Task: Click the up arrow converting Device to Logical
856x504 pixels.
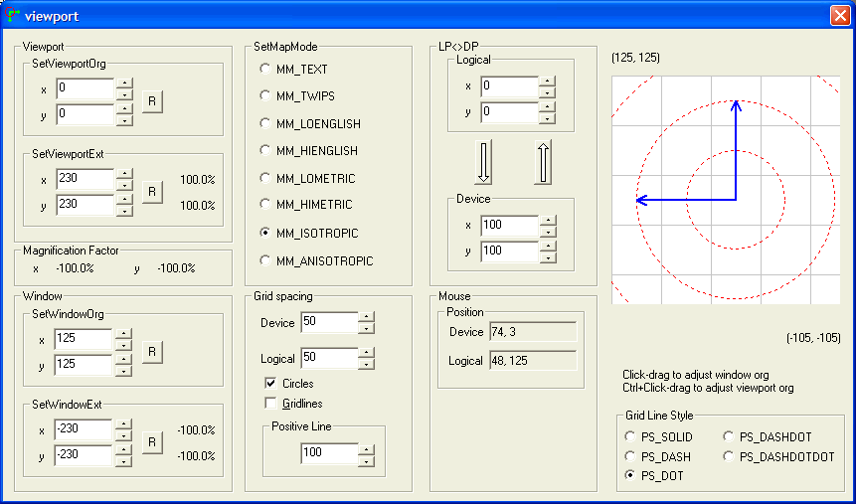Action: [543, 162]
